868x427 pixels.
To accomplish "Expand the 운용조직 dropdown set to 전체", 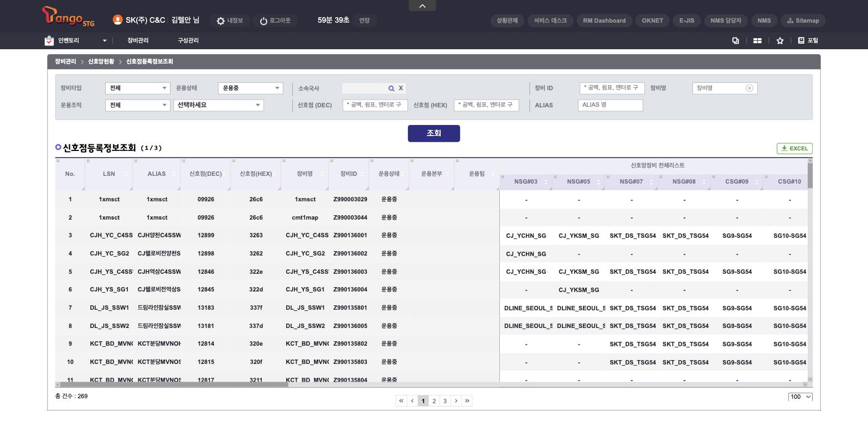I will tap(138, 105).
